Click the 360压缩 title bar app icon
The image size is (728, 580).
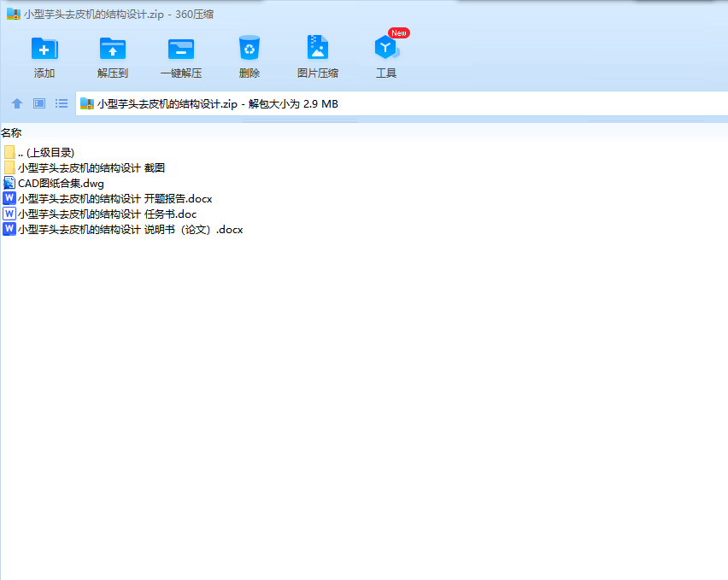(x=14, y=14)
